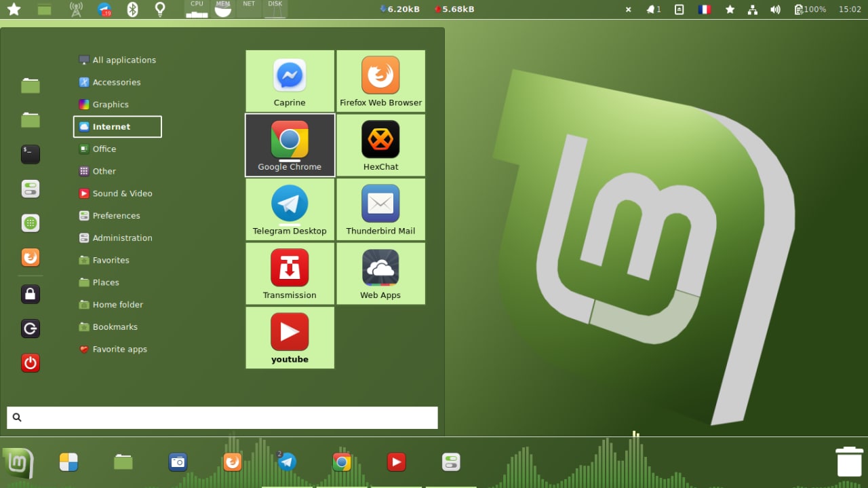Open green app grid icon in sidebar

[x=30, y=223]
